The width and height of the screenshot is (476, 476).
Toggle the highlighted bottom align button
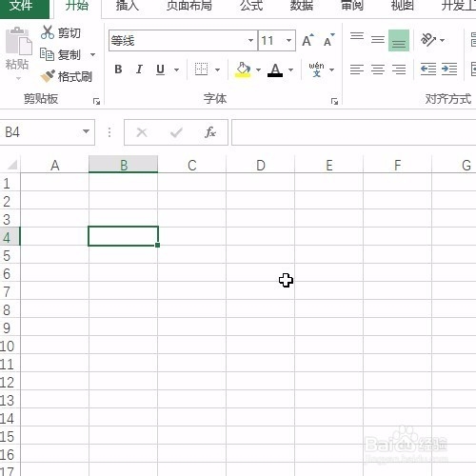pyautogui.click(x=399, y=40)
